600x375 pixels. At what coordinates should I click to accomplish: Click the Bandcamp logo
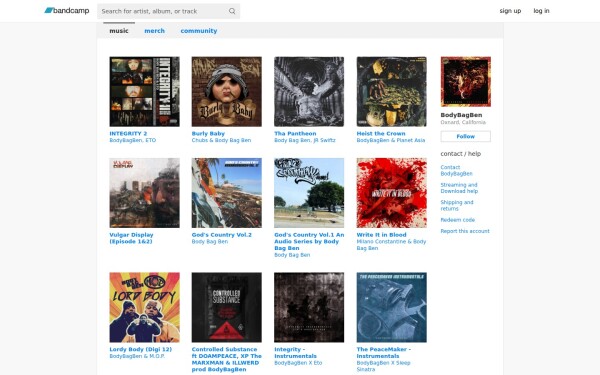(x=67, y=11)
